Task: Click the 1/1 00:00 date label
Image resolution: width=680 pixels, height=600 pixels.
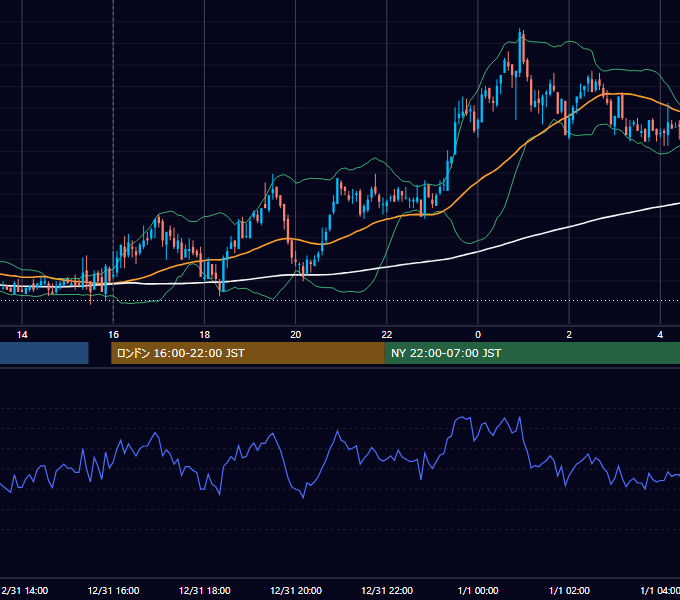Action: click(478, 590)
